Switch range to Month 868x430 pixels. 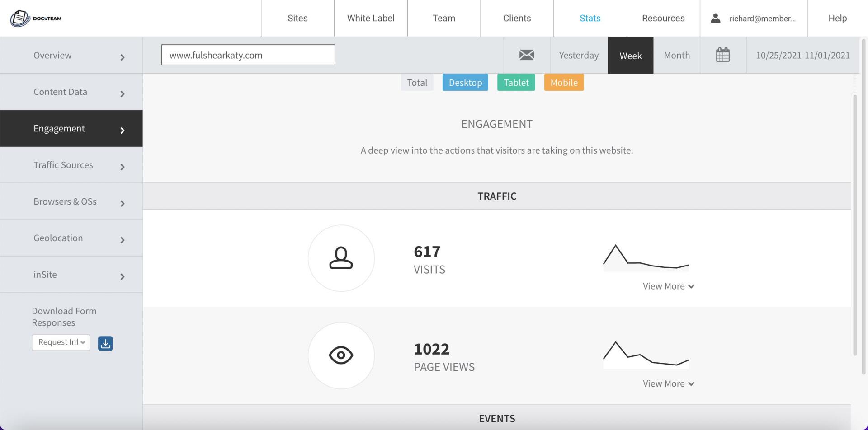point(677,55)
